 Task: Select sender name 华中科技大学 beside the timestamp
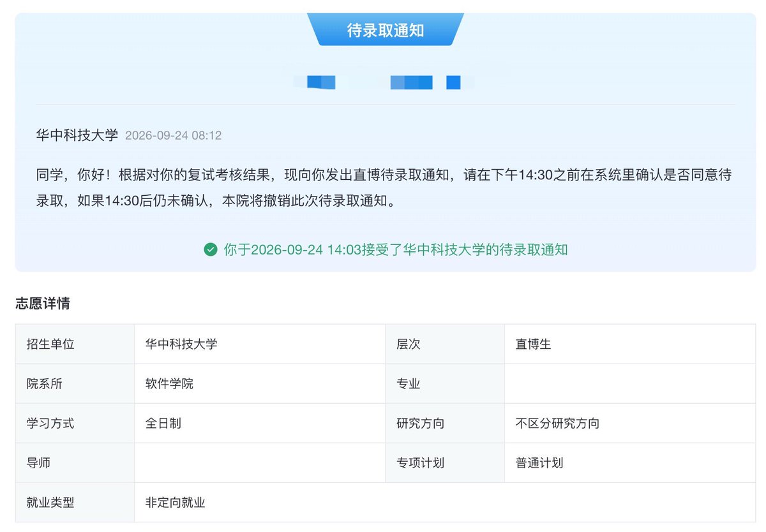click(x=77, y=135)
